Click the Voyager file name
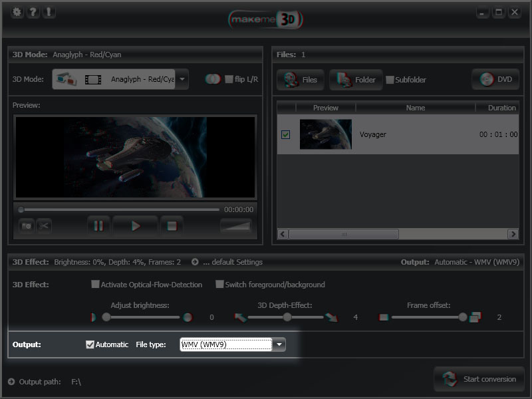This screenshot has width=532, height=399. (x=372, y=134)
